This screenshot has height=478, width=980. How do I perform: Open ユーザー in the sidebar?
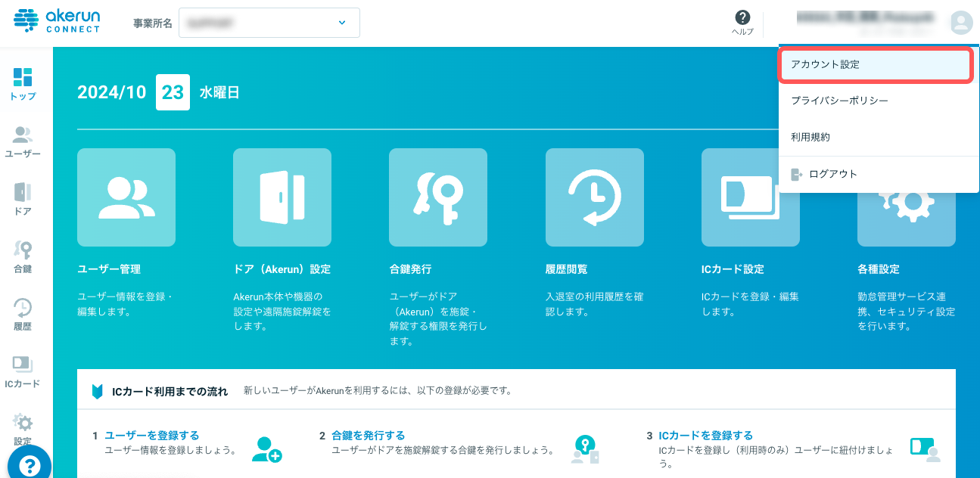point(23,141)
